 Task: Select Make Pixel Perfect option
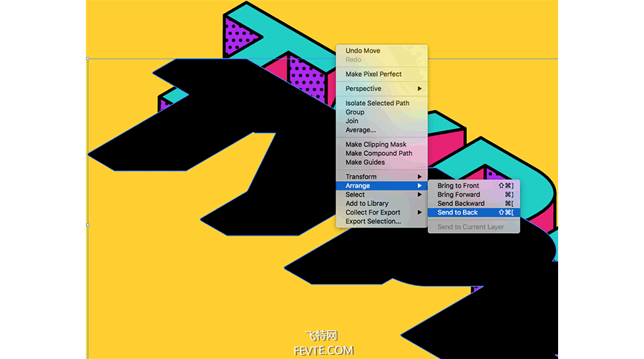(381, 74)
